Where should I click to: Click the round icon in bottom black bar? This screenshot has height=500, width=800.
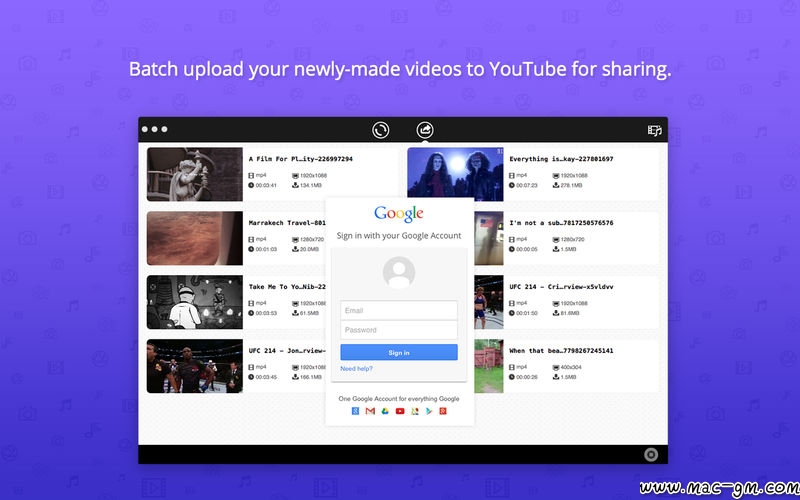click(x=651, y=454)
